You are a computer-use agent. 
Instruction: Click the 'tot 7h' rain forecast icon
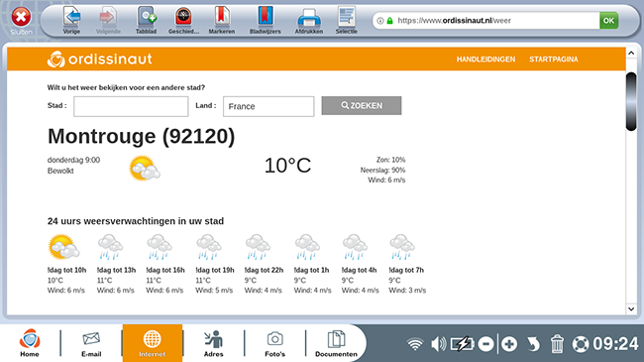tap(402, 247)
